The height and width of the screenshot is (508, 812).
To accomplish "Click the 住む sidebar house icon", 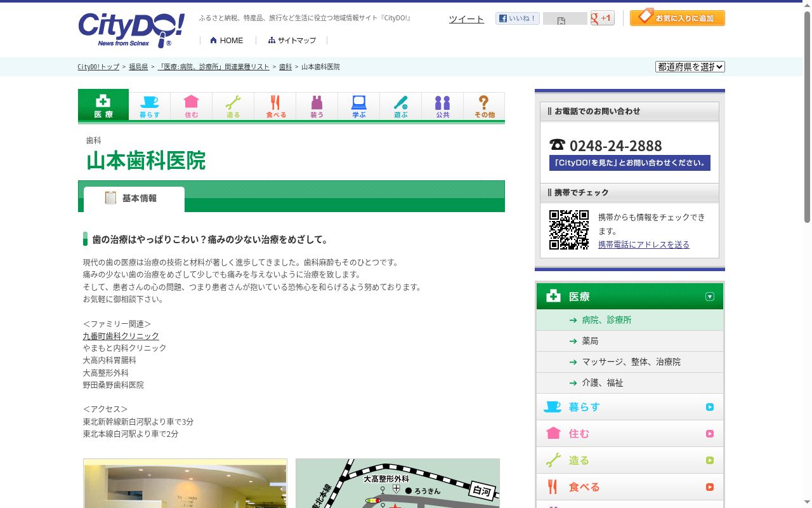I will [553, 433].
